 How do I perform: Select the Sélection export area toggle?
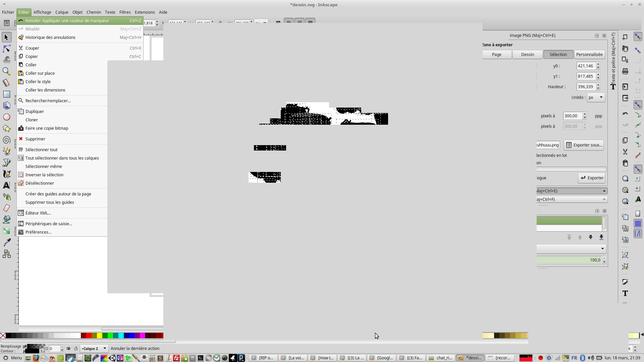coord(558,55)
